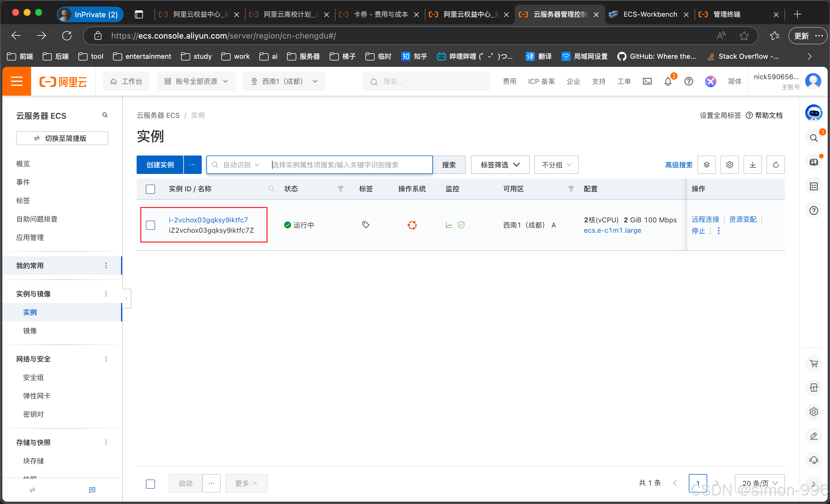
Task: Click the right sidebar search icon
Action: 814,138
